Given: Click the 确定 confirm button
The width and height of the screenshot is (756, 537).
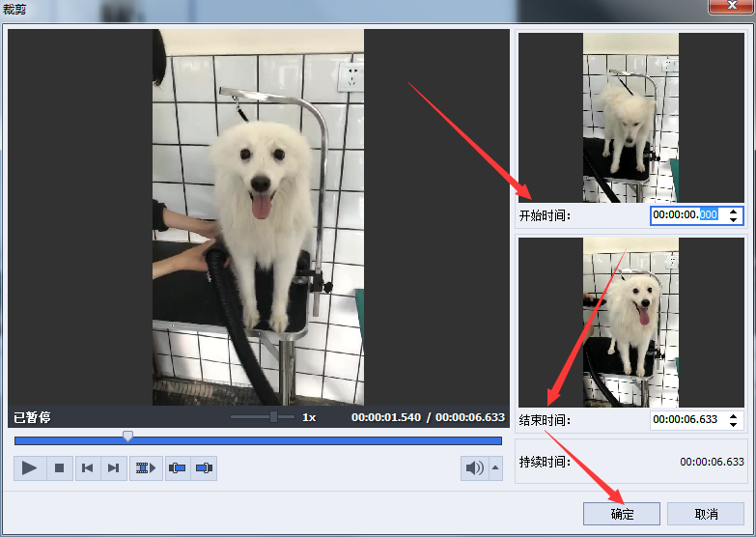Looking at the screenshot, I should click(x=622, y=514).
